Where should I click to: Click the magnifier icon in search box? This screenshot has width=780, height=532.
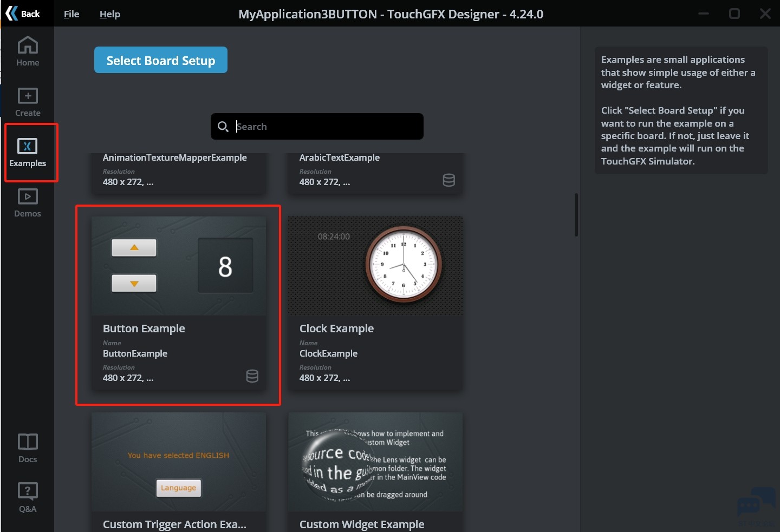tap(223, 127)
